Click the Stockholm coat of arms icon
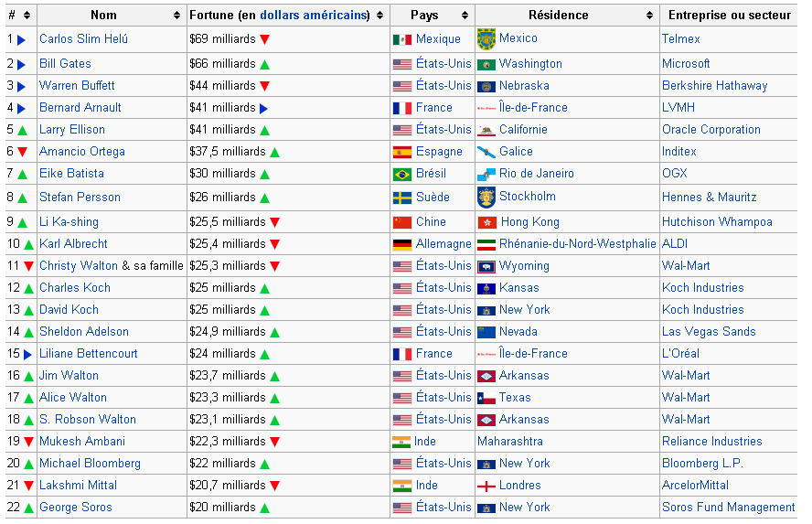The image size is (812, 524). [x=486, y=197]
